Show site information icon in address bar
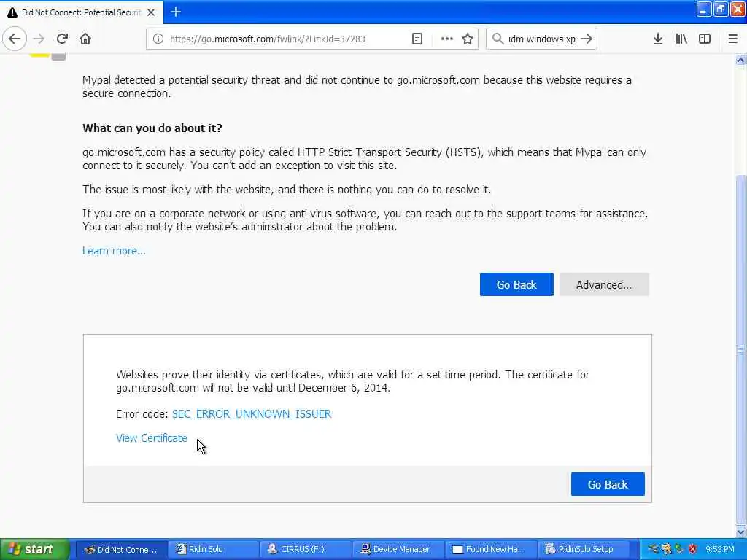The height and width of the screenshot is (560, 747). click(158, 39)
